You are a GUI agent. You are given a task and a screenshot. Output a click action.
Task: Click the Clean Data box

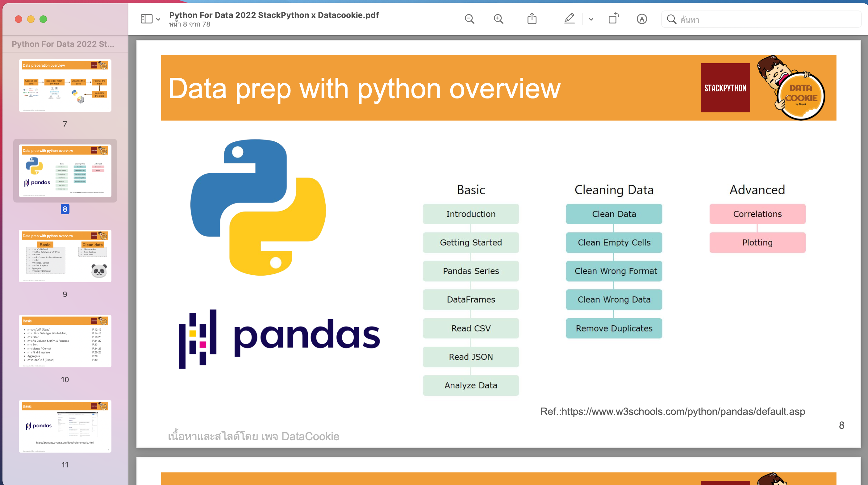point(614,214)
